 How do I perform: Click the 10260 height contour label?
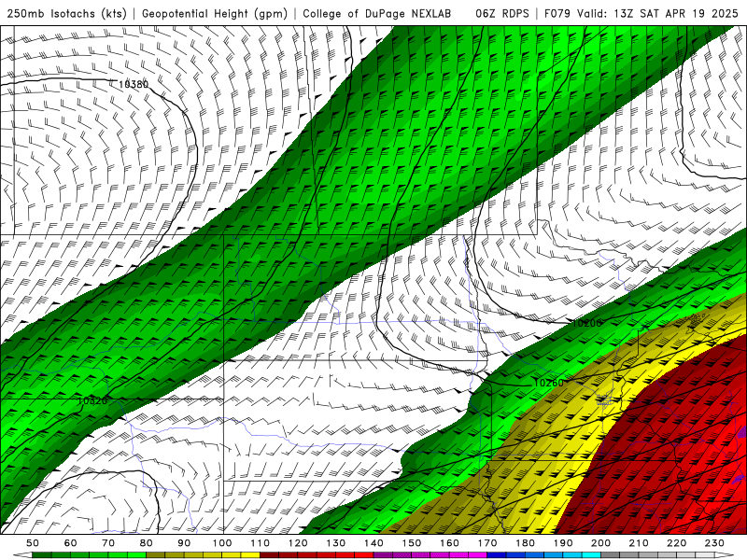(549, 384)
